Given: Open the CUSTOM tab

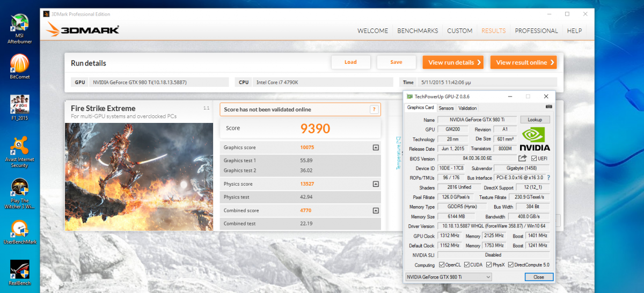Looking at the screenshot, I should tap(460, 31).
